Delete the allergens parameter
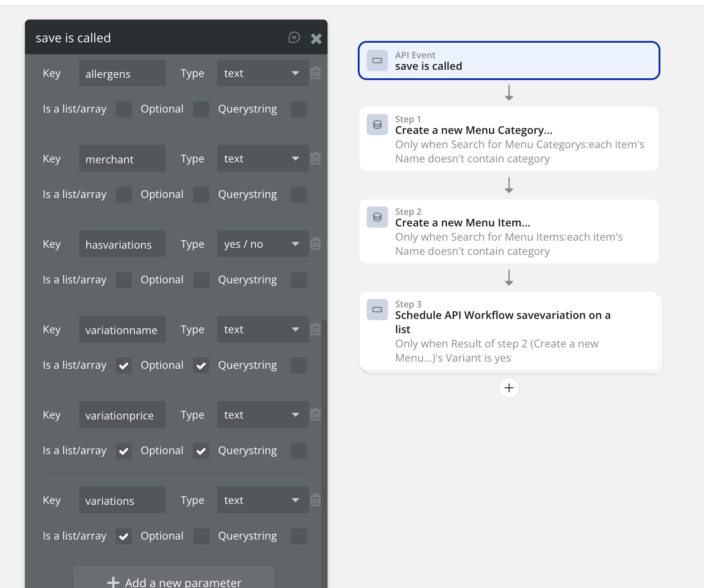Viewport: 704px width, 588px height. point(316,73)
